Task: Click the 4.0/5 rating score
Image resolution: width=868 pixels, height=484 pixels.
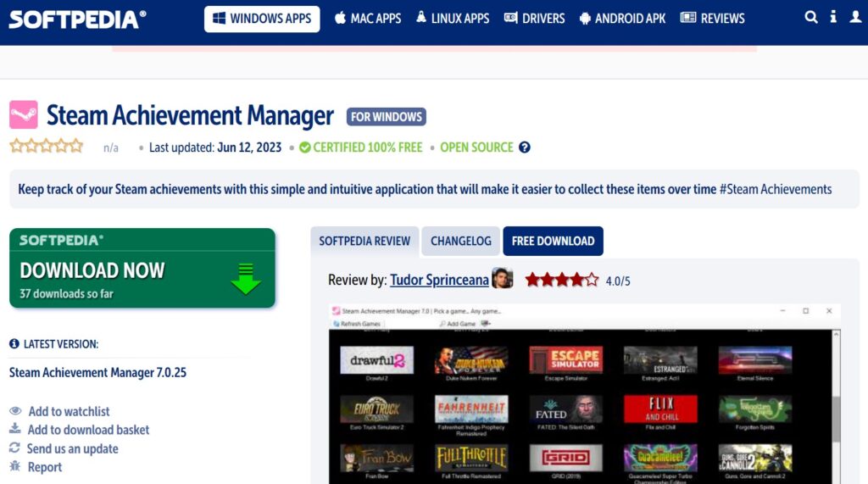Action: (x=618, y=281)
